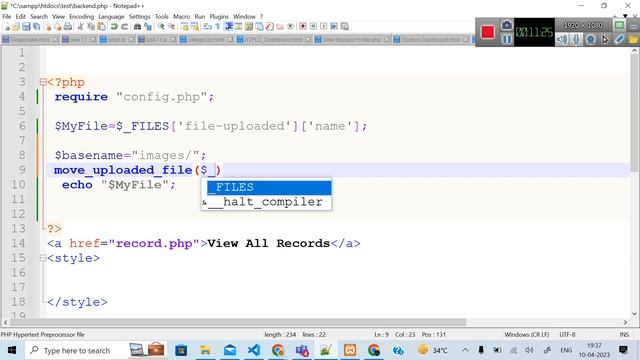640x360 pixels.
Task: Save the current file via toolbar
Action: [x=26, y=27]
